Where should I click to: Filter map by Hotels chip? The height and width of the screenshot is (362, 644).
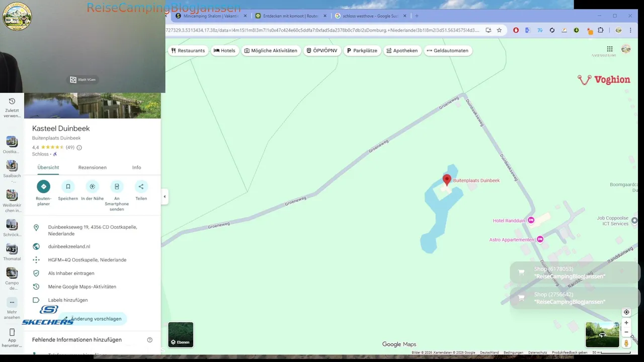click(224, 51)
